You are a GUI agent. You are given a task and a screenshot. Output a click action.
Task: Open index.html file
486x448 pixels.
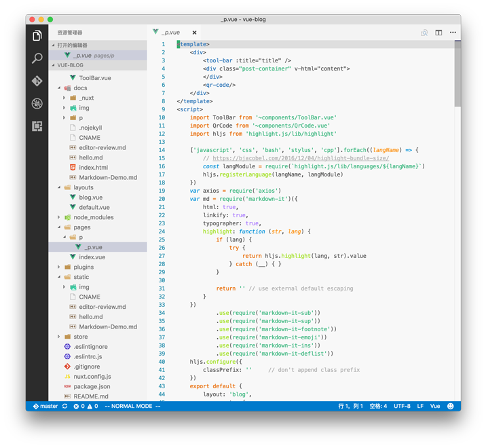coord(93,168)
